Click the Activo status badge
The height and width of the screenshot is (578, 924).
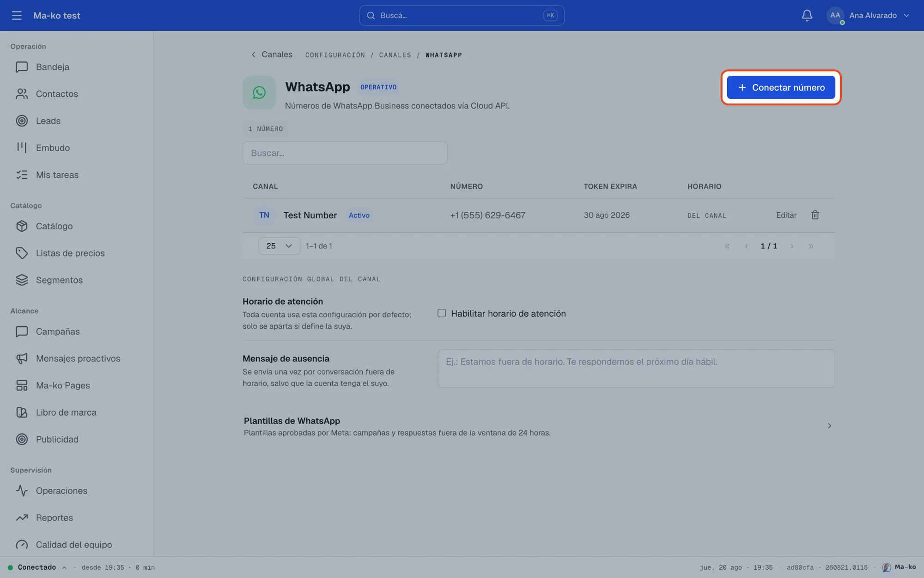(359, 215)
